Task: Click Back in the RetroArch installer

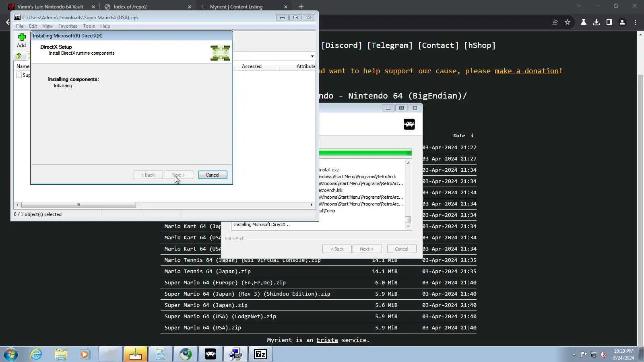Action: [x=337, y=249]
